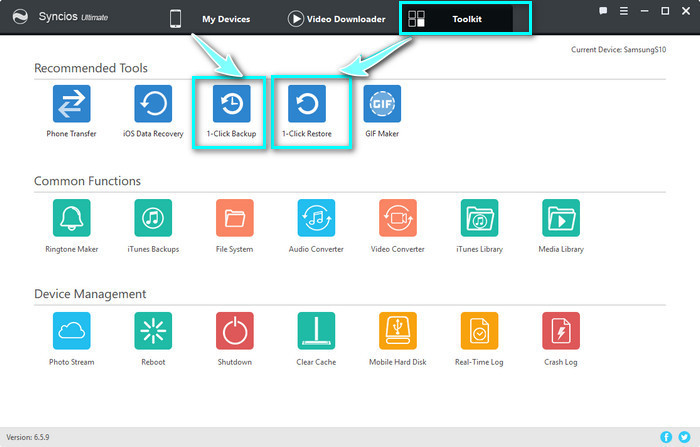This screenshot has width=700, height=447.
Task: Minimize the Syncios window
Action: 644,11
